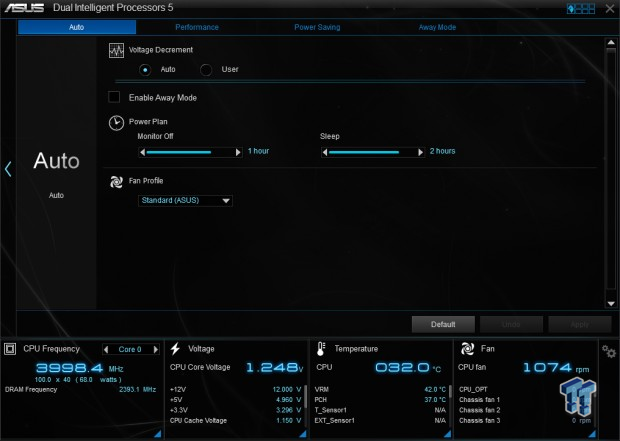Click the T_Sensor1 row

[380, 410]
